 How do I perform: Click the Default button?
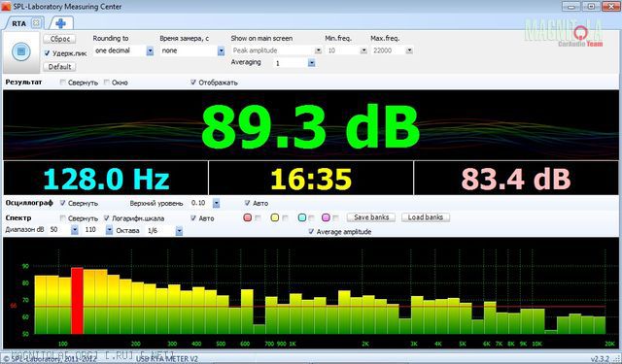click(x=59, y=67)
